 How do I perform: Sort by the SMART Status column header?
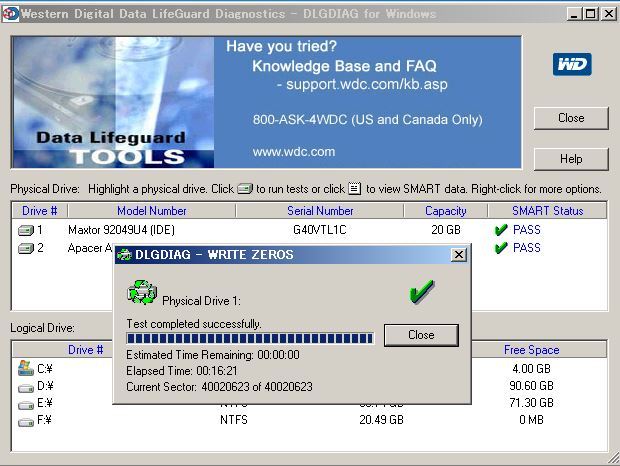click(547, 211)
